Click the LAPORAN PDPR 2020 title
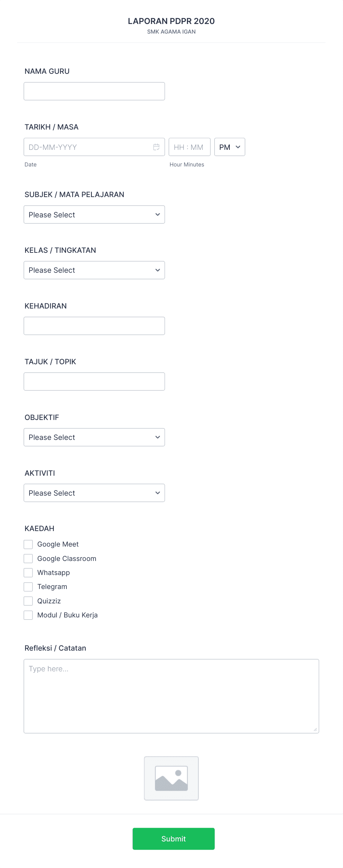Image resolution: width=343 pixels, height=868 pixels. tap(171, 21)
